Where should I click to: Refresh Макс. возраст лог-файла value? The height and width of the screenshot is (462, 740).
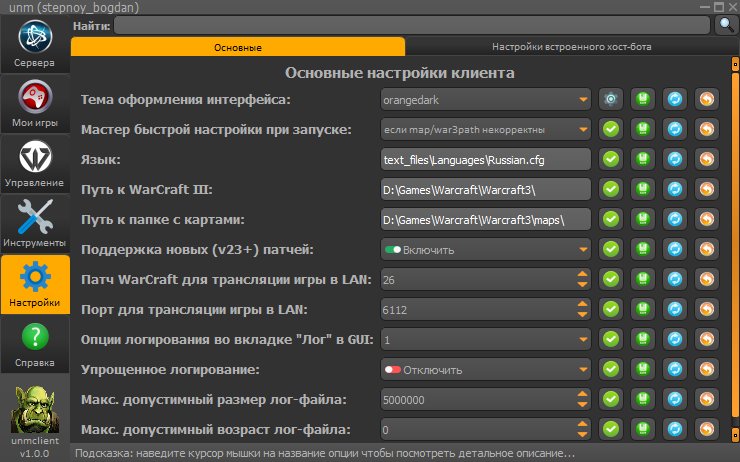[675, 429]
